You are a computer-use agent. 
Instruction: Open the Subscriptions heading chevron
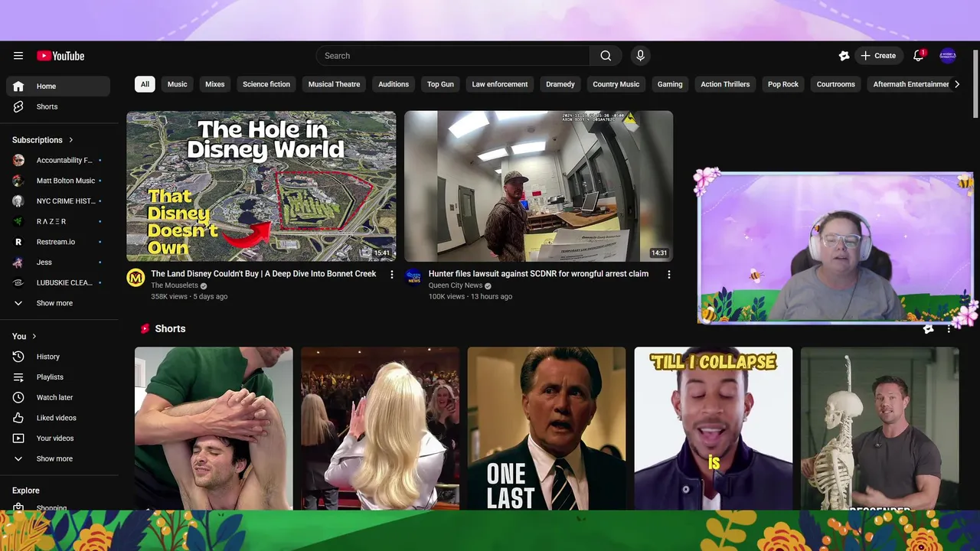point(71,140)
